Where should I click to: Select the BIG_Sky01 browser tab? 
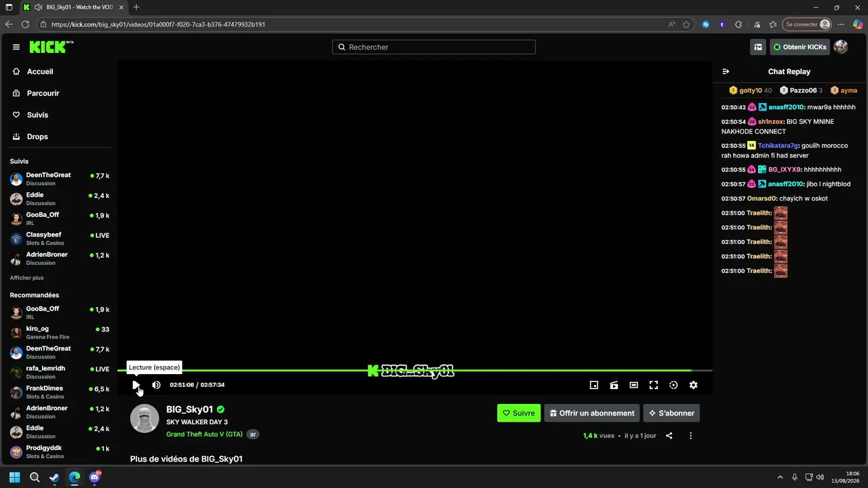(x=73, y=7)
